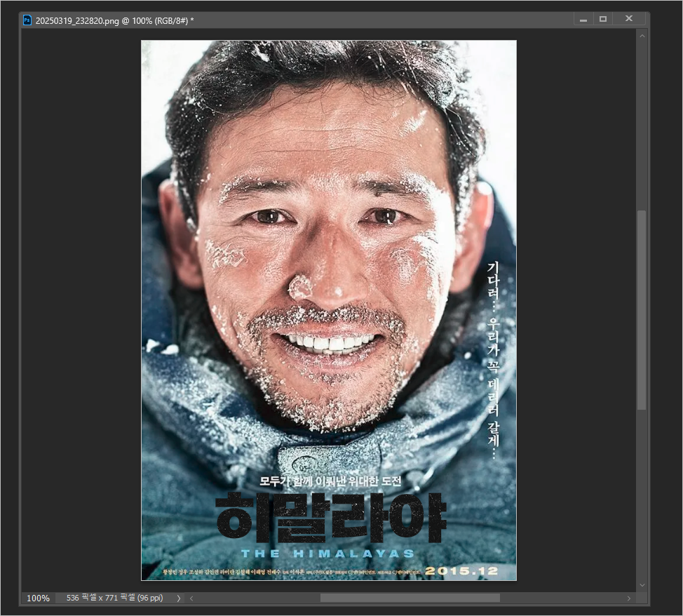Viewport: 683px width, 616px height.
Task: Click the 100% zoom level field
Action: [x=39, y=598]
